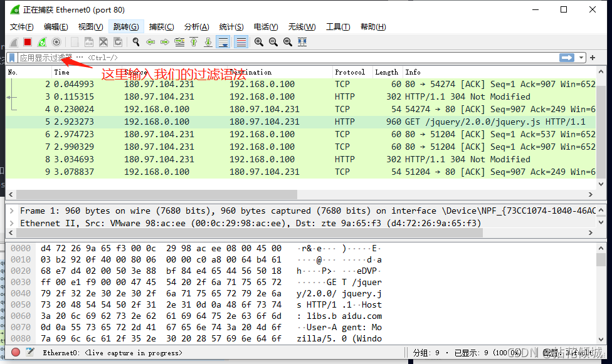Open the 电话(Y) menu
The image size is (612, 364).
(266, 26)
